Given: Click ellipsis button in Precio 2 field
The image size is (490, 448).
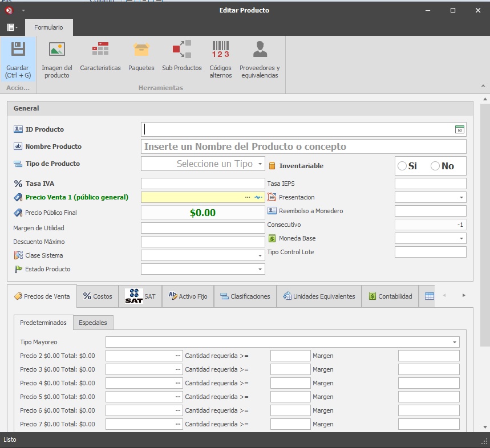Looking at the screenshot, I should tap(178, 356).
